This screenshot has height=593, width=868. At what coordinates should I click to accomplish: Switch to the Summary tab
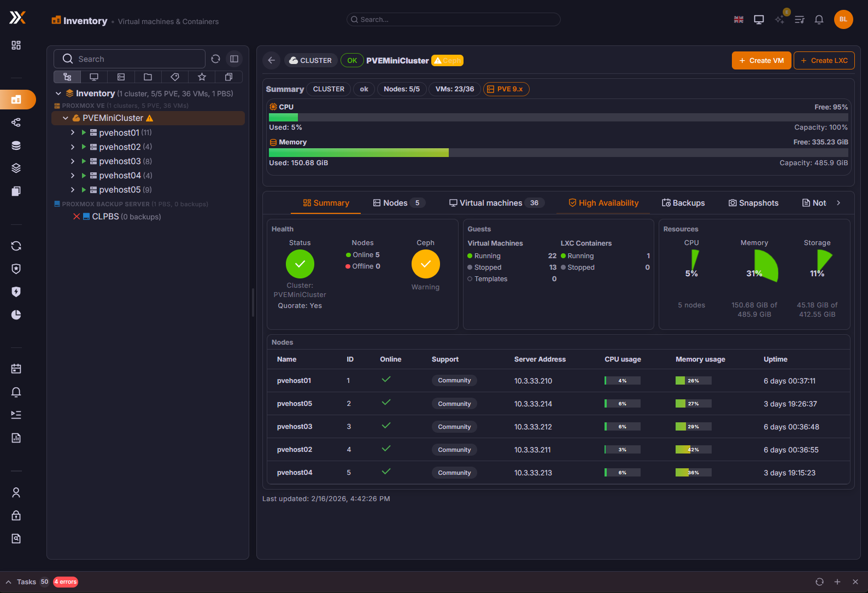[x=326, y=203]
